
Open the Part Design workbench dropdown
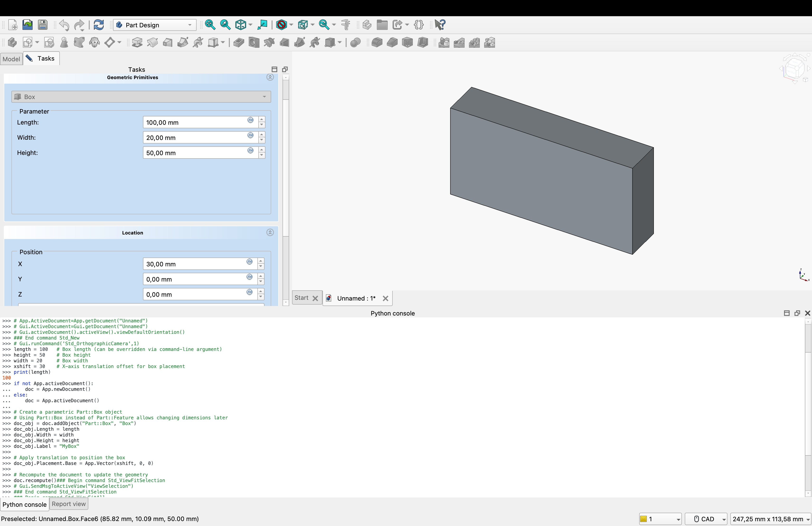(155, 25)
